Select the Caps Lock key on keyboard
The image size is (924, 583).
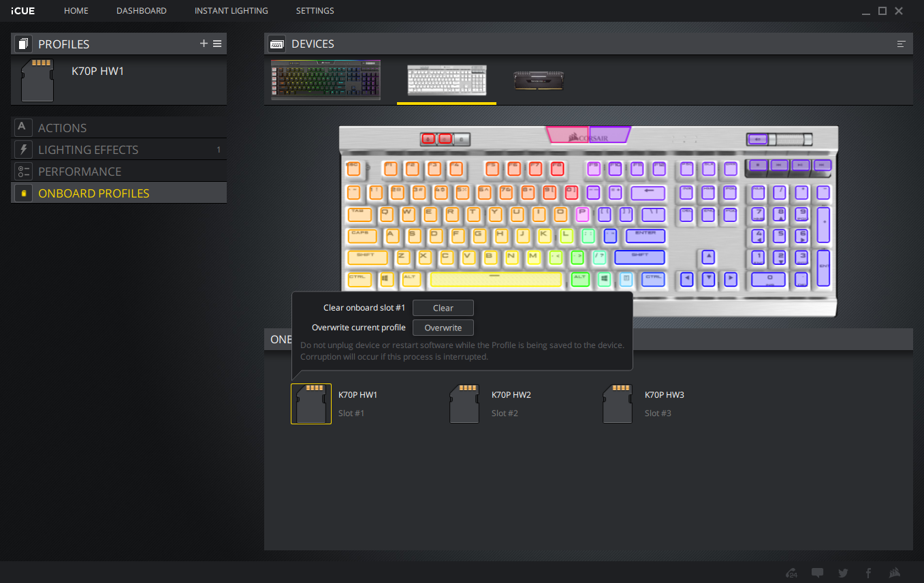point(362,236)
